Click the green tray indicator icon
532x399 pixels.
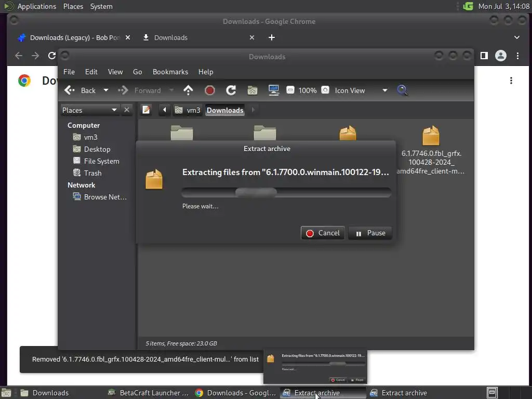click(x=468, y=6)
